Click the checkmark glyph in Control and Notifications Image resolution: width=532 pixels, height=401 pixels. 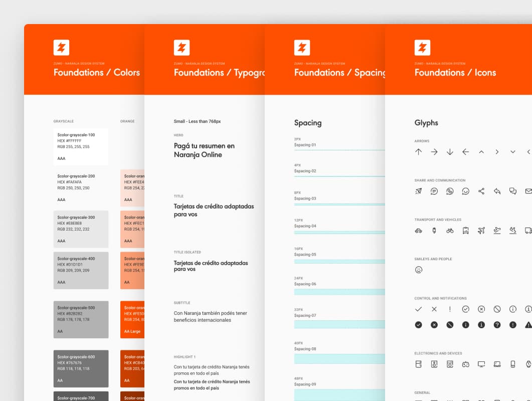(x=419, y=309)
